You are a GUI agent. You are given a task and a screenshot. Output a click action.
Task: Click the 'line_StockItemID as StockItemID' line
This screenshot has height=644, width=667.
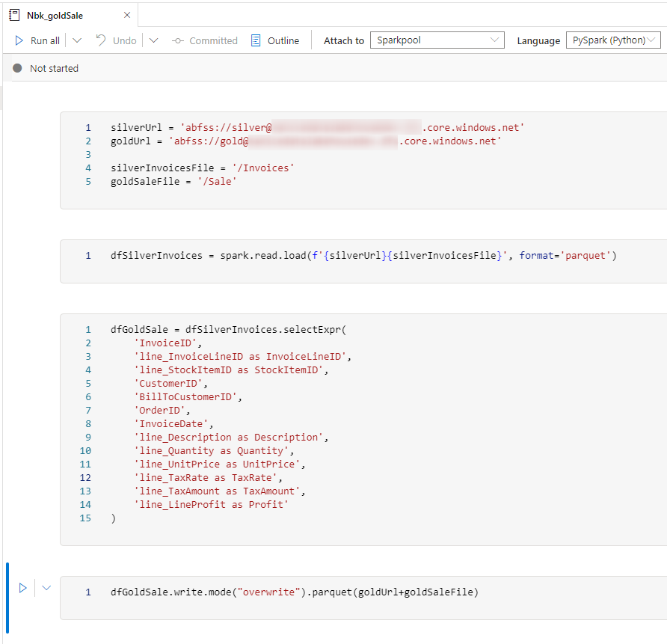(231, 370)
